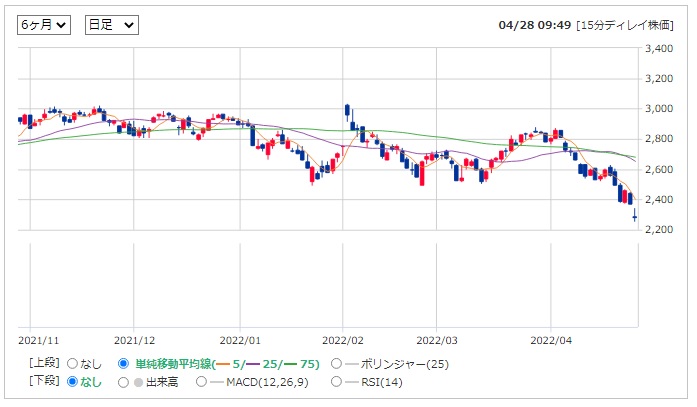This screenshot has width=697, height=407.
Task: Click the 3,000 price axis label
Action: click(659, 108)
